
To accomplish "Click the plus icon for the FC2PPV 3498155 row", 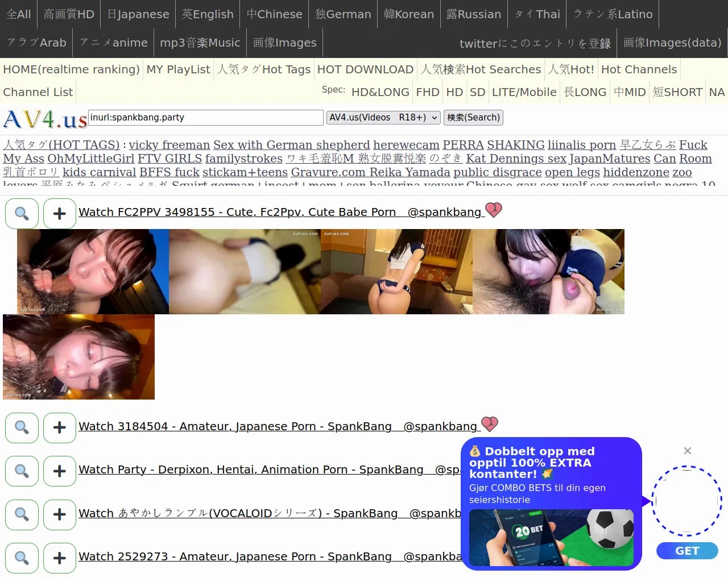I will (60, 214).
